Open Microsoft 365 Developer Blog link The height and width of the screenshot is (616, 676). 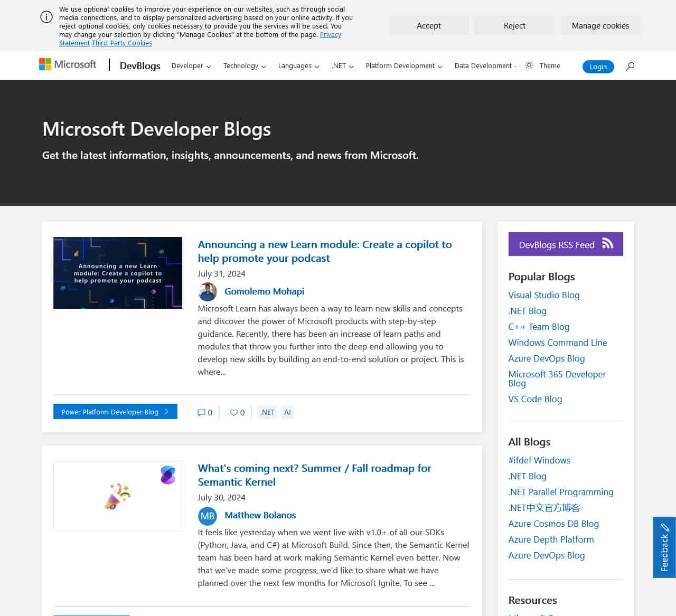pyautogui.click(x=557, y=378)
